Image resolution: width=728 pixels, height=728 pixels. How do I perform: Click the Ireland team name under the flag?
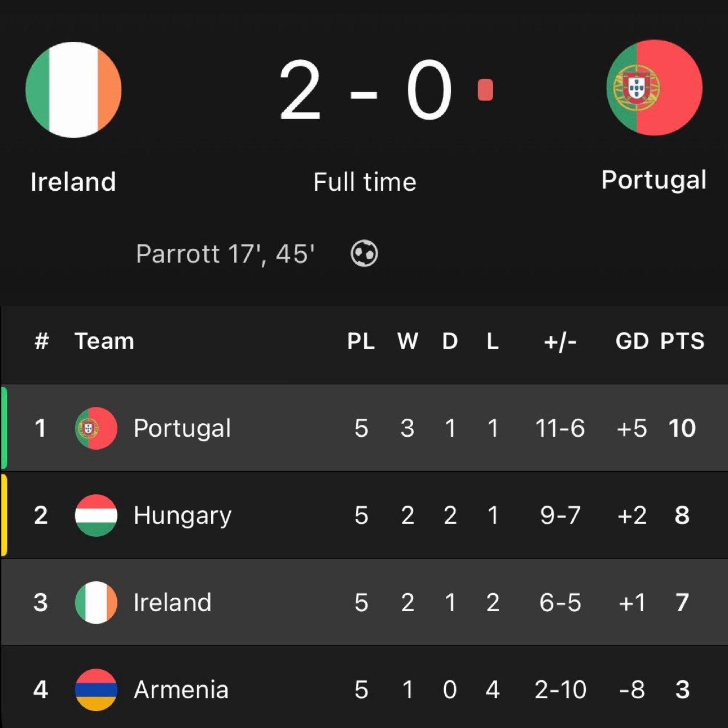pos(73,182)
